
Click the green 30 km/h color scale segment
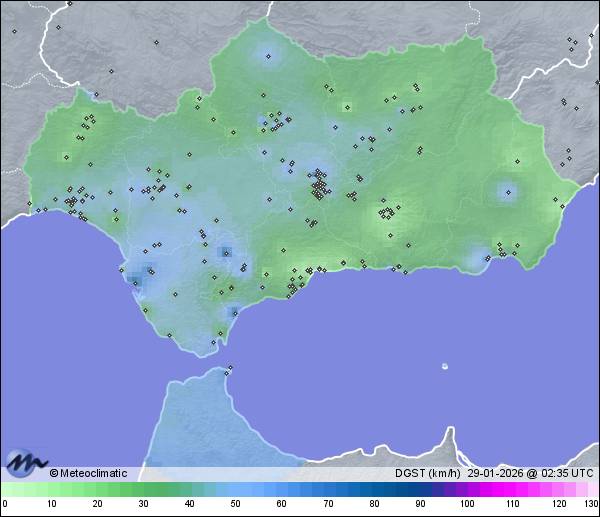pos(143,489)
